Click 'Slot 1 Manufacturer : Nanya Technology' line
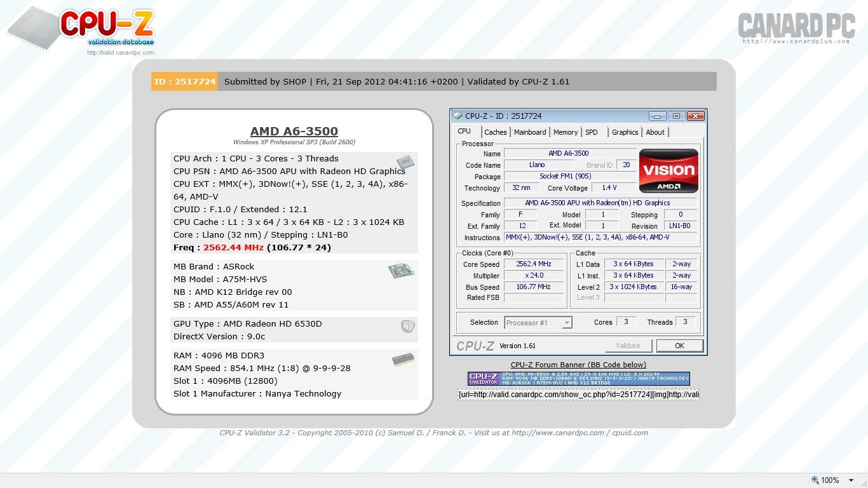 tap(257, 394)
